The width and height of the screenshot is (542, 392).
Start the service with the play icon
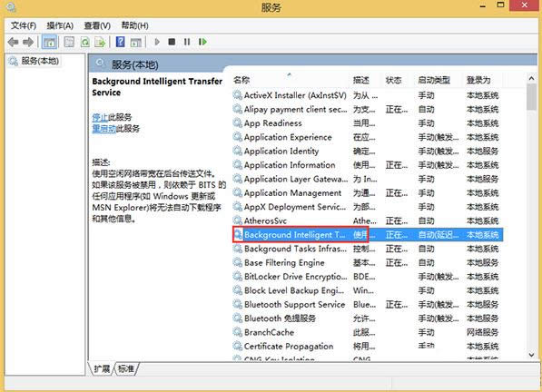157,42
